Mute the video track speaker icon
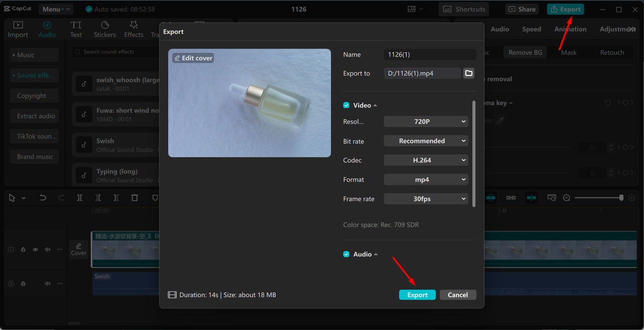Image resolution: width=644 pixels, height=330 pixels. pos(48,250)
